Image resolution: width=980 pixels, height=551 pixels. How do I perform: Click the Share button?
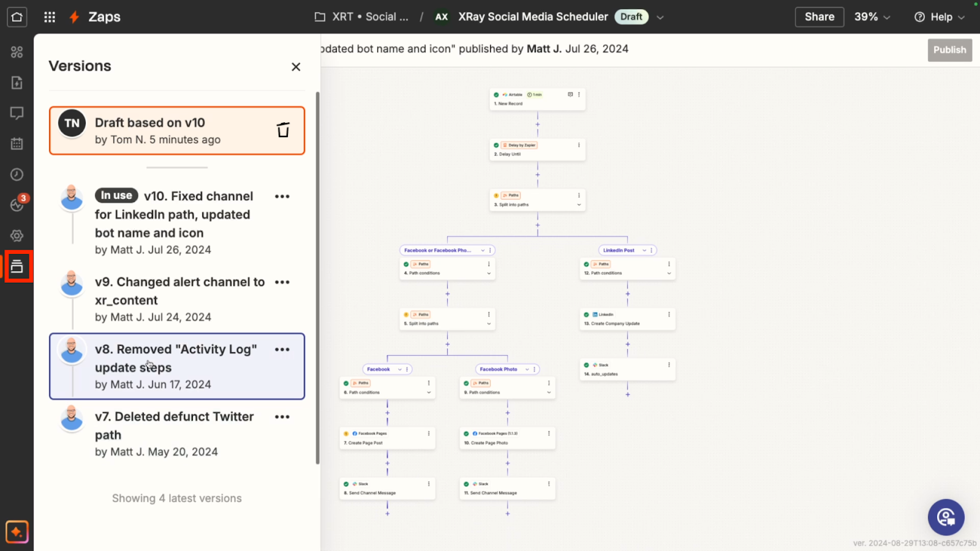[x=820, y=17]
